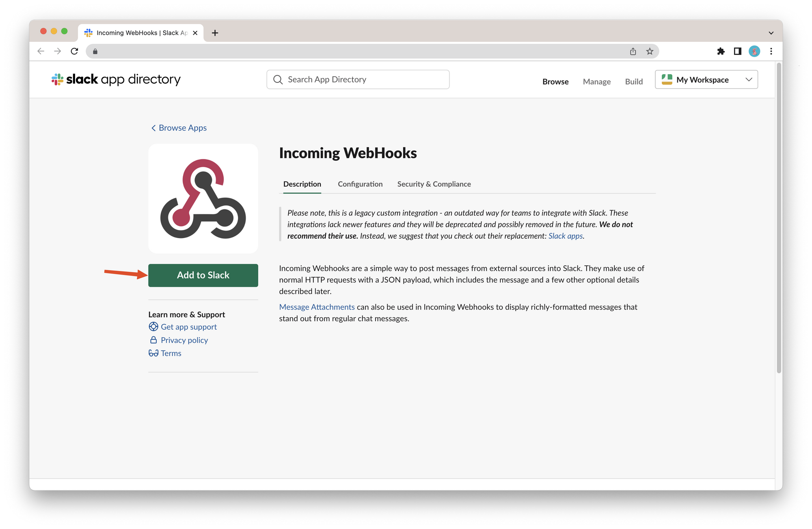Screen dimensions: 812x529
Task: Open the Chrome three-dot menu
Action: point(771,51)
